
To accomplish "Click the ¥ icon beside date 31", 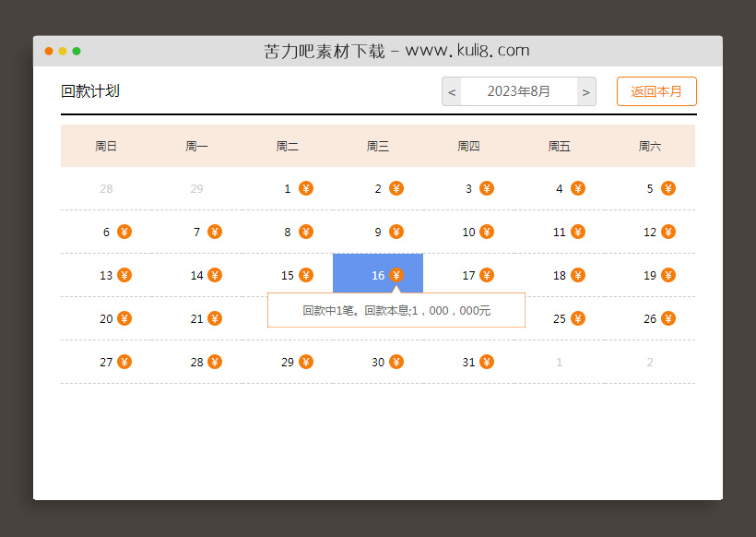I will pos(487,362).
